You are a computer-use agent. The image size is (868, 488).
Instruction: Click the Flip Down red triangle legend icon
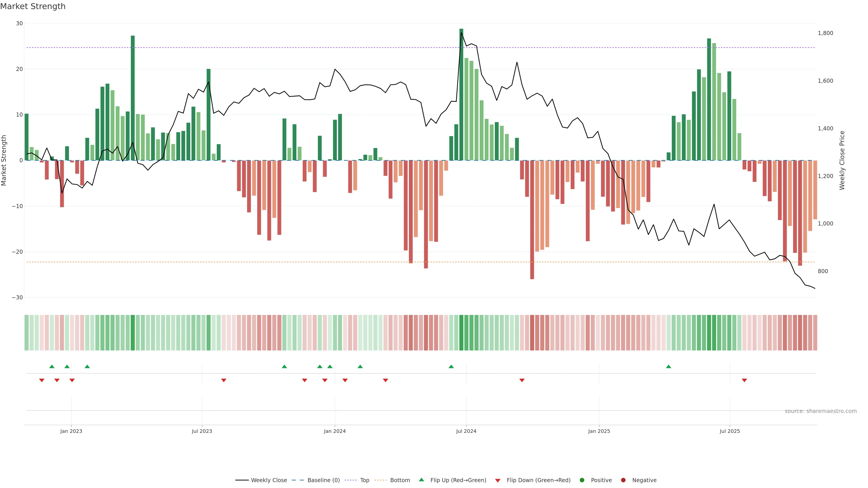click(498, 480)
